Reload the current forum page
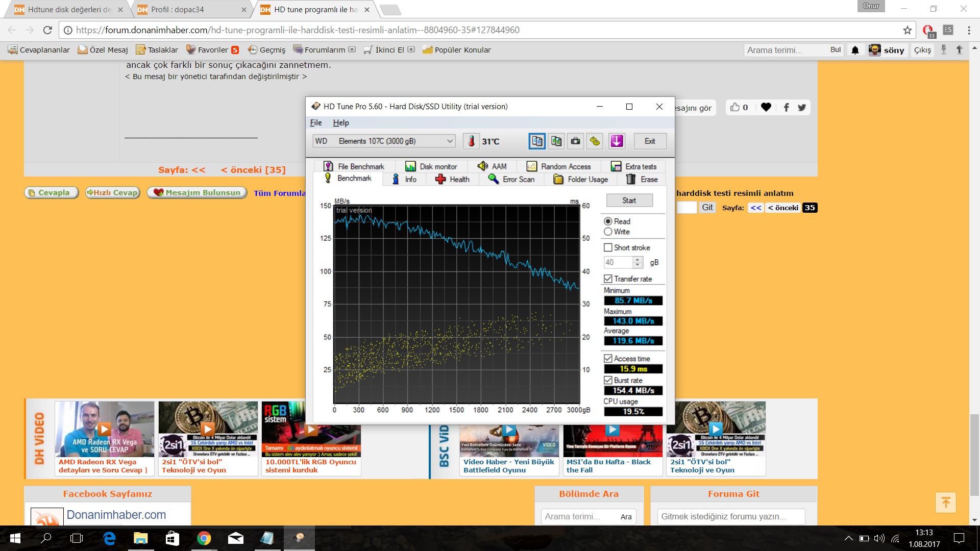 47,30
